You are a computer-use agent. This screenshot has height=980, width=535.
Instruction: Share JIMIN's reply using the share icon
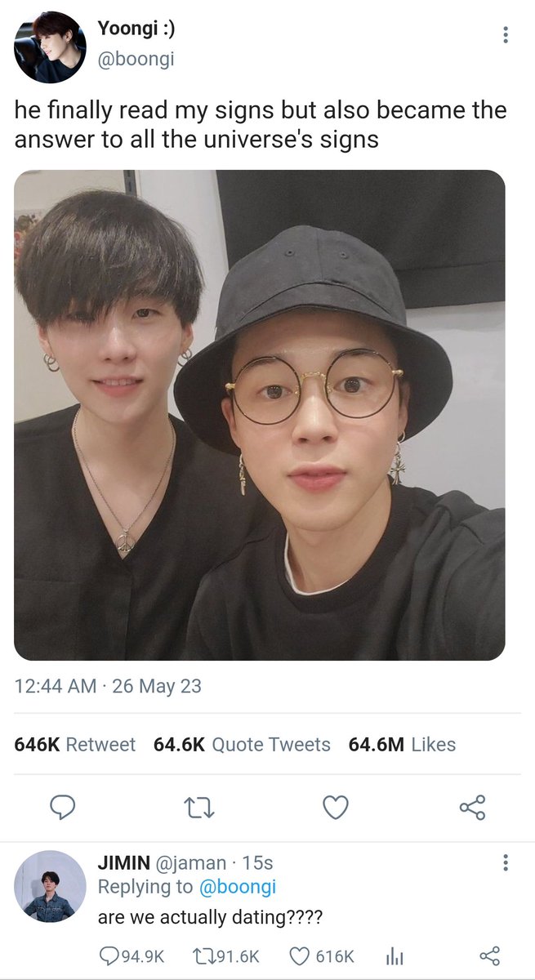pyautogui.click(x=488, y=956)
